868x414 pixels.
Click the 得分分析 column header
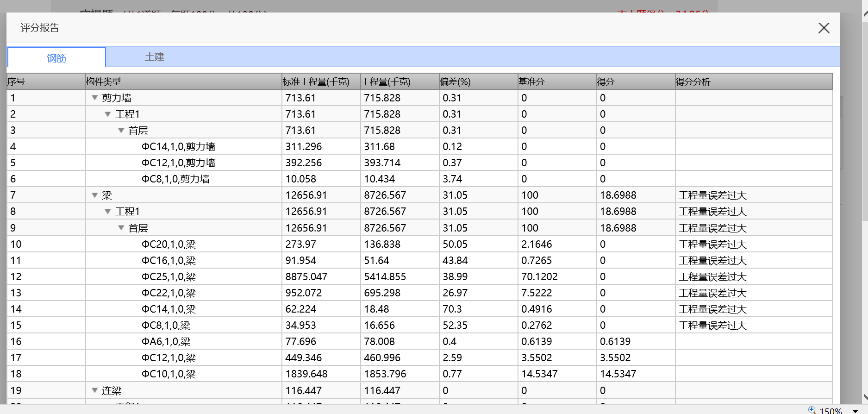pos(754,82)
